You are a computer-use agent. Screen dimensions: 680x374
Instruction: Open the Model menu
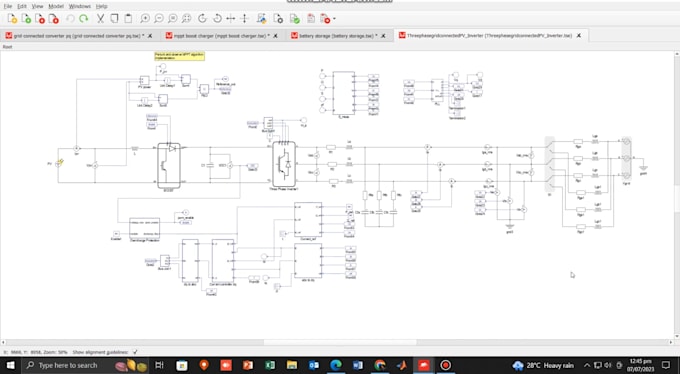point(56,6)
